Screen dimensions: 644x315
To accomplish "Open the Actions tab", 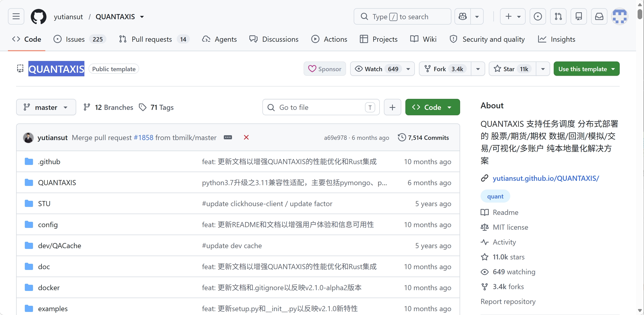I will pyautogui.click(x=329, y=39).
